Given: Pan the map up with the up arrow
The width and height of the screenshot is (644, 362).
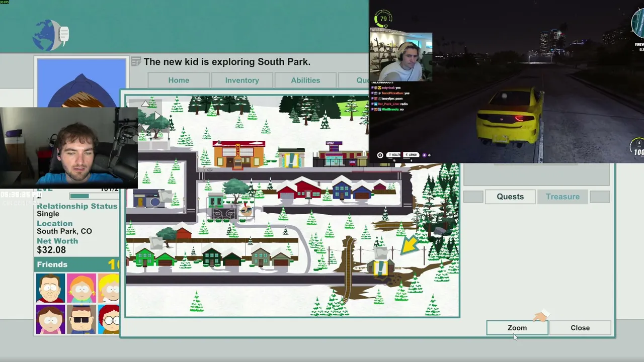Looking at the screenshot, I should click(x=145, y=104).
